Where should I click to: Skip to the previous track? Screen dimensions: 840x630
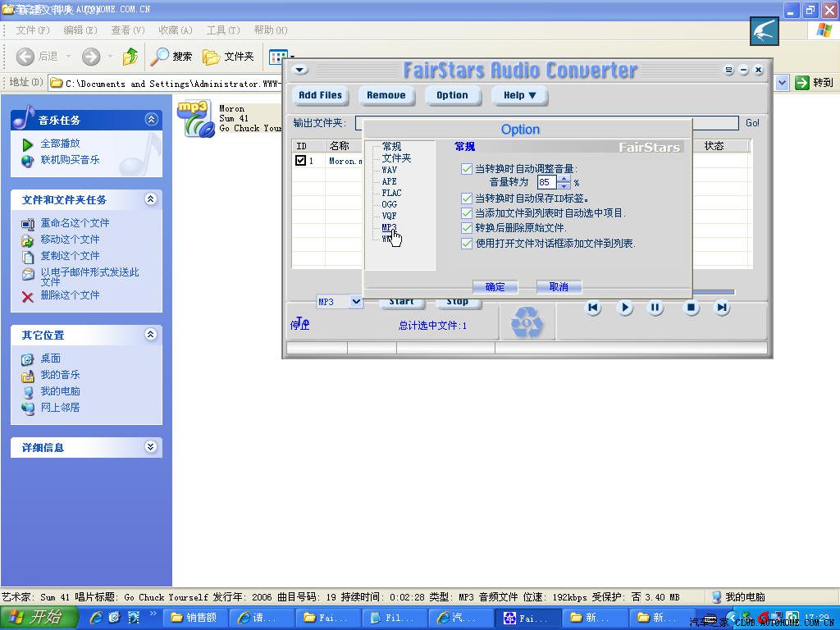click(593, 308)
